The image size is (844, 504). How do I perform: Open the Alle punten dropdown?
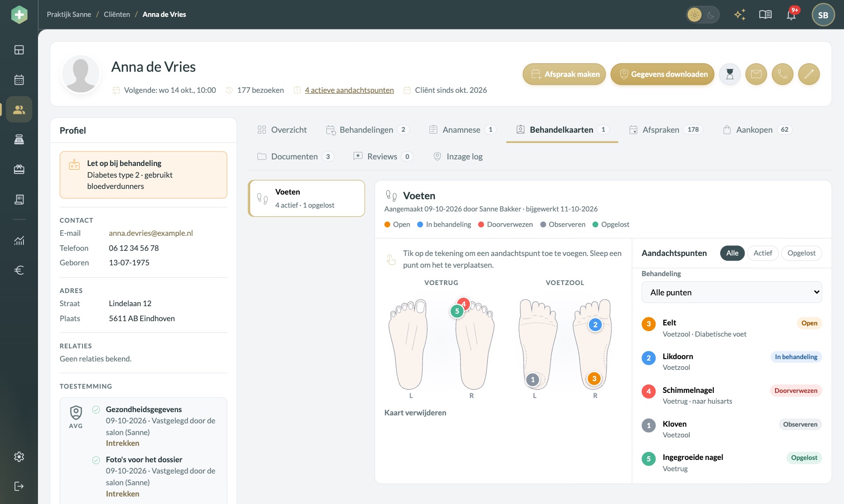click(x=731, y=292)
